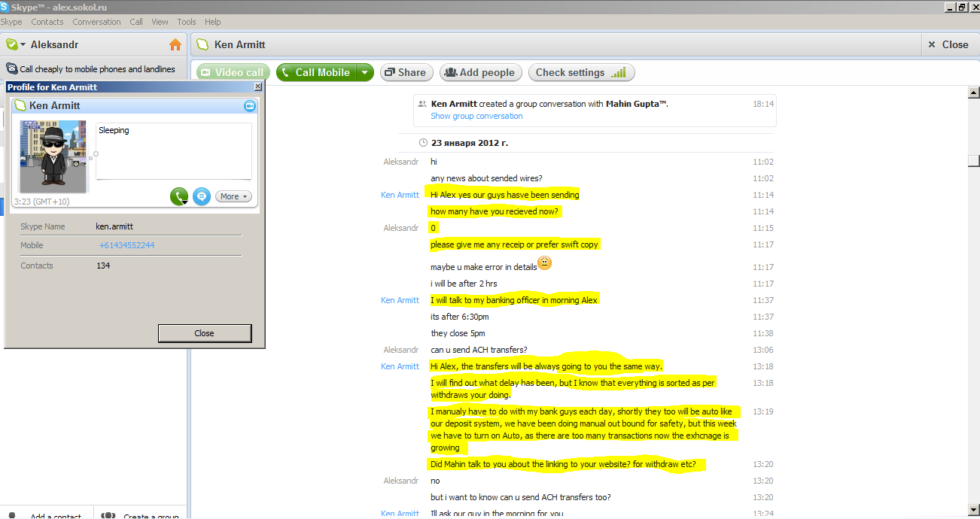Click message 'any news about sended wires?'
This screenshot has width=980, height=519.
(x=486, y=178)
